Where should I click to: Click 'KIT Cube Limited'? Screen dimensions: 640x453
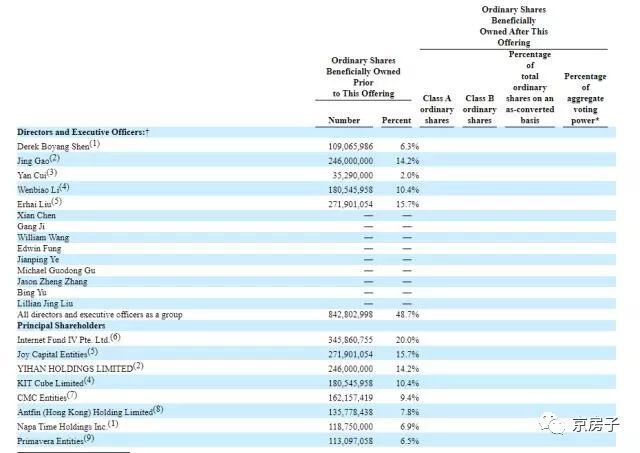click(50, 384)
